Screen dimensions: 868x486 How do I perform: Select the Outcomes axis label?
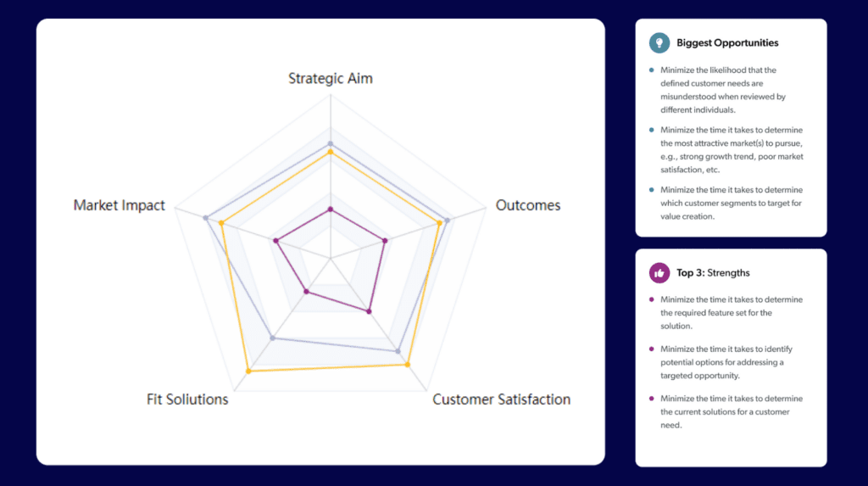click(x=528, y=205)
